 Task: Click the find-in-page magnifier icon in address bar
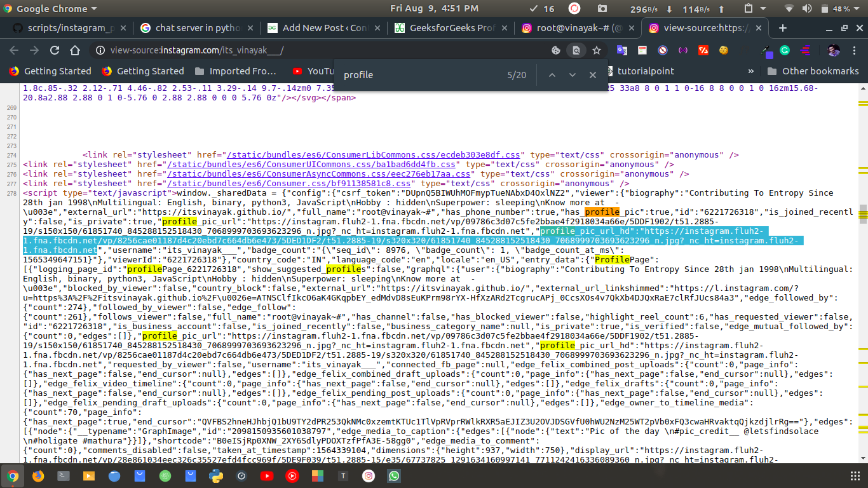click(576, 50)
